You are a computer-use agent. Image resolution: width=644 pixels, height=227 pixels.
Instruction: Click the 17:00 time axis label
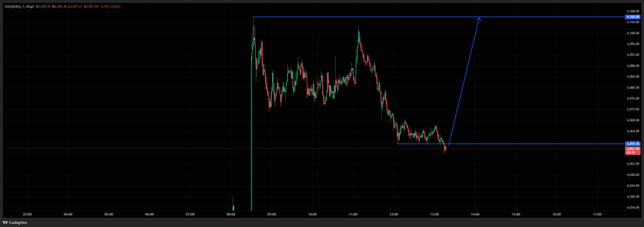(598, 214)
